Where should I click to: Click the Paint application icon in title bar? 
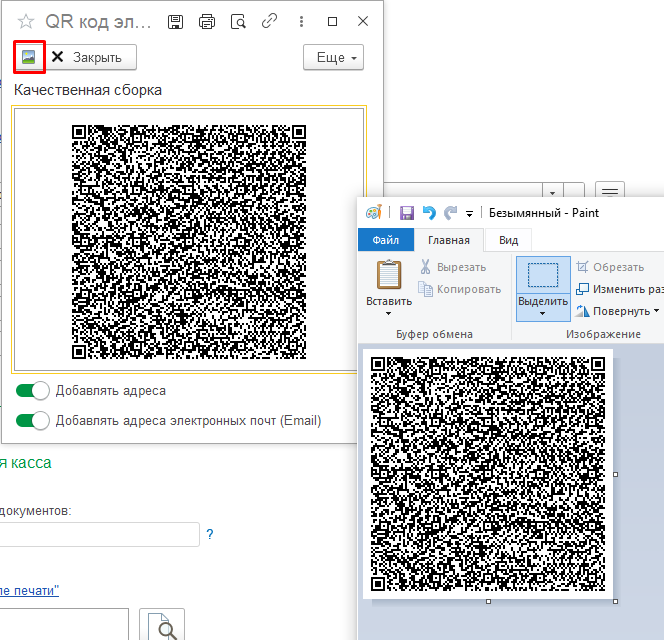click(374, 213)
